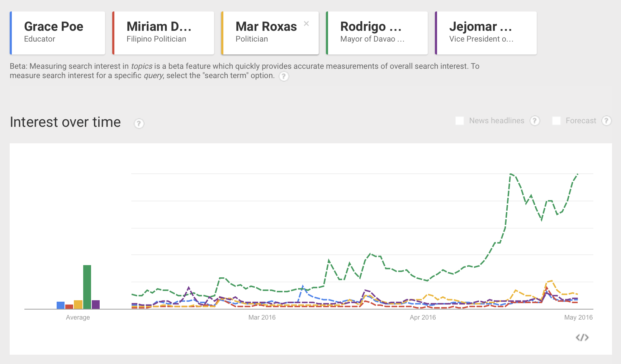The image size is (621, 364).
Task: Remove the Mar Roxas search term
Action: click(307, 23)
